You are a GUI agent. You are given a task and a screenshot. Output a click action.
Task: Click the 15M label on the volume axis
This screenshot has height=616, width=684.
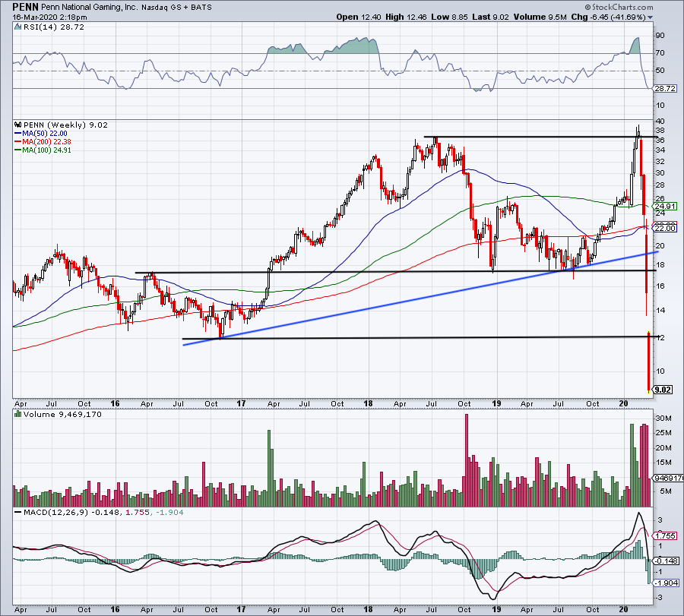point(663,463)
